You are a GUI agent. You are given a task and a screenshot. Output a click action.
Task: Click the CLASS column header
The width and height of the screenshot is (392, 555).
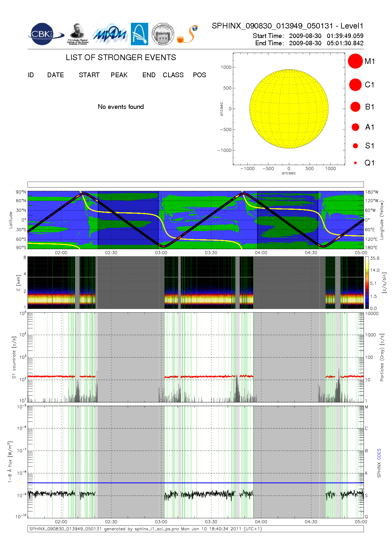[173, 75]
